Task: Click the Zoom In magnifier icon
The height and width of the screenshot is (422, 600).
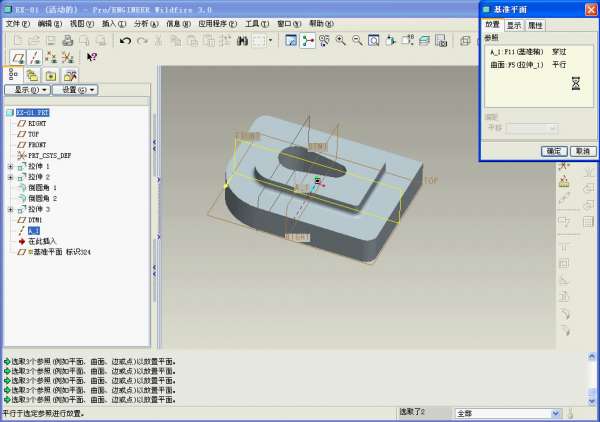Action: pyautogui.click(x=341, y=41)
